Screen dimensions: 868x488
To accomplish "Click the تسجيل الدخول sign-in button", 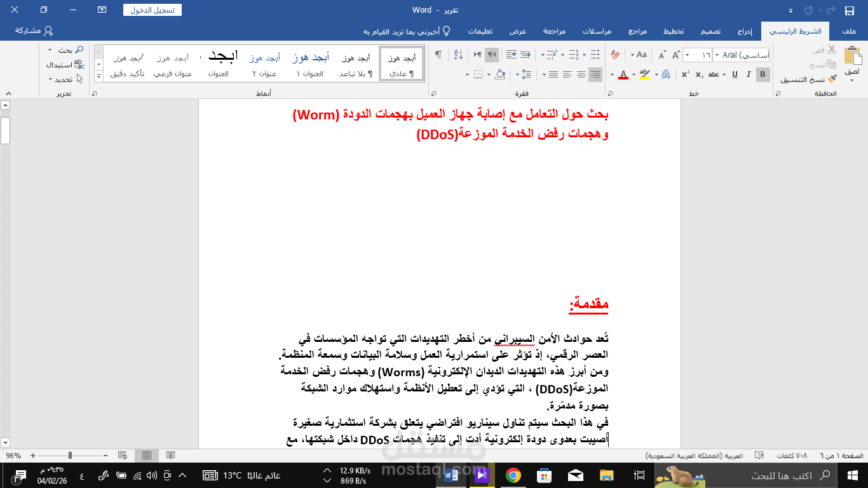I will click(x=153, y=10).
